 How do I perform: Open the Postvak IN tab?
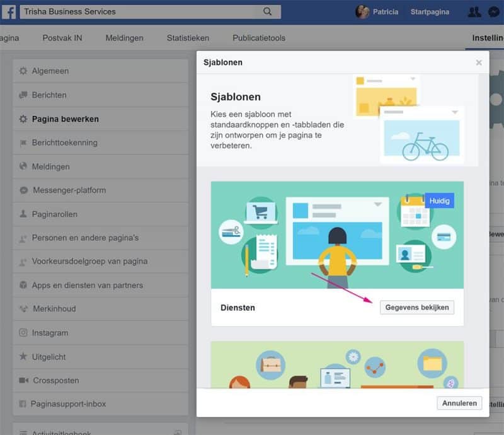[x=62, y=38]
